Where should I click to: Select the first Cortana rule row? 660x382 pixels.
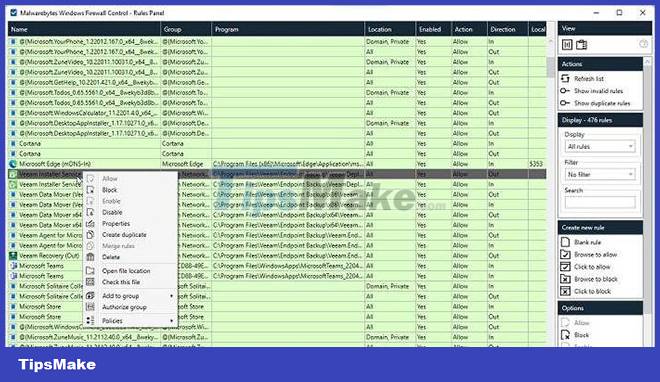(x=277, y=143)
